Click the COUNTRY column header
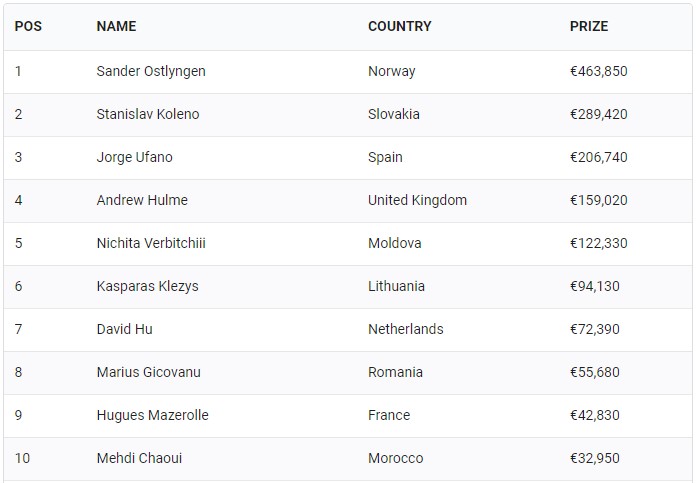The width and height of the screenshot is (696, 483). 399,26
